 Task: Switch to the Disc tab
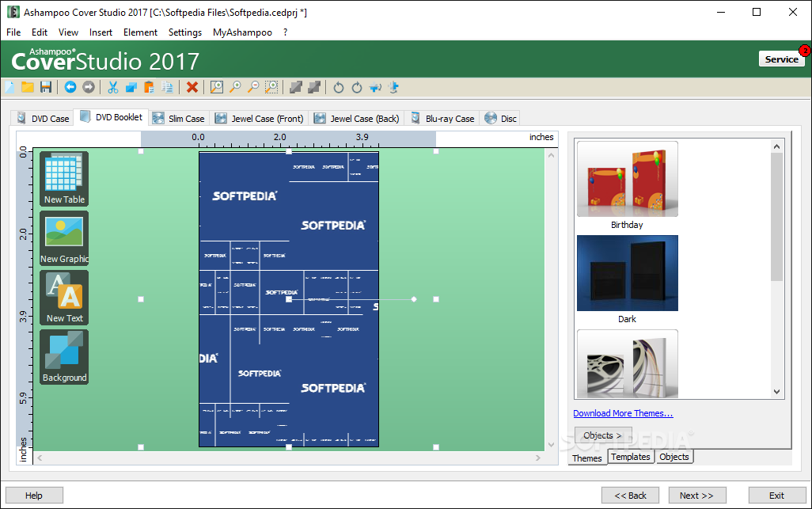(x=501, y=118)
